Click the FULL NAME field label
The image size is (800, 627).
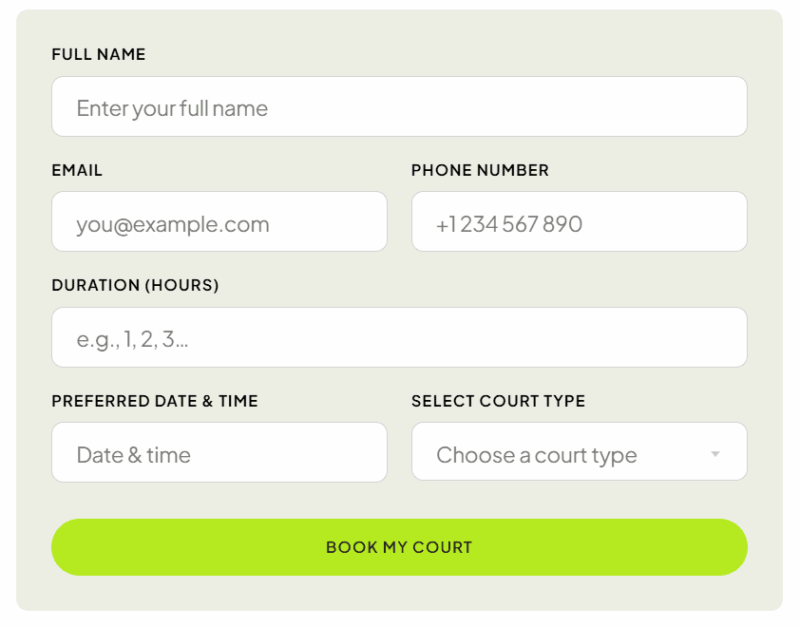tap(98, 55)
